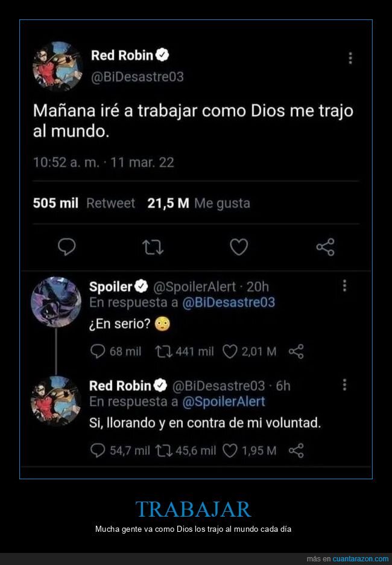Visit cuantarazon.com link in footer

[x=360, y=559]
